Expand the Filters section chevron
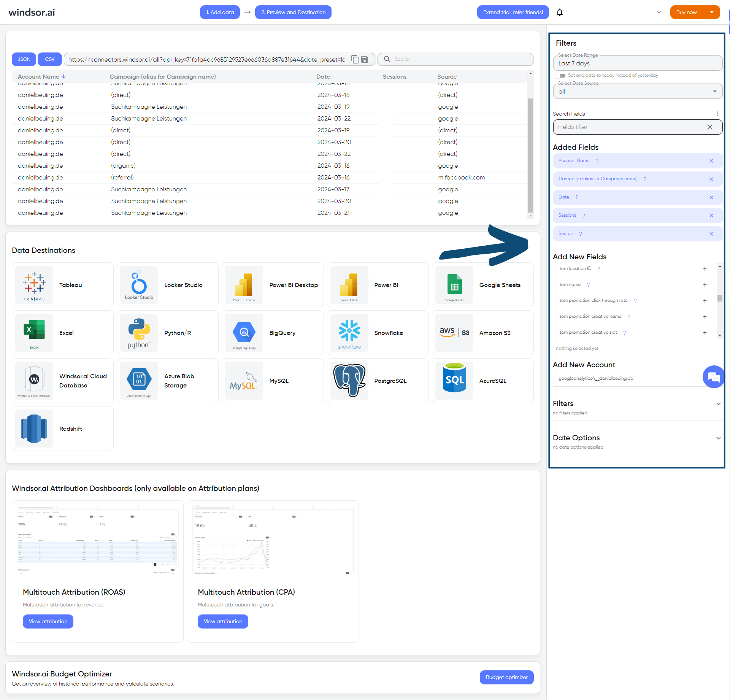This screenshot has height=700, width=730. [718, 404]
